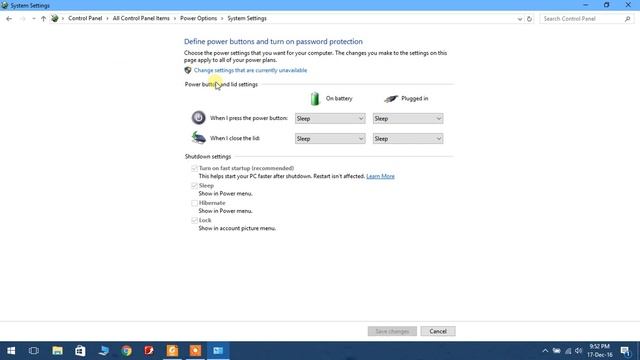Click the volume speaker tray icon
640x360 pixels.
(578, 351)
